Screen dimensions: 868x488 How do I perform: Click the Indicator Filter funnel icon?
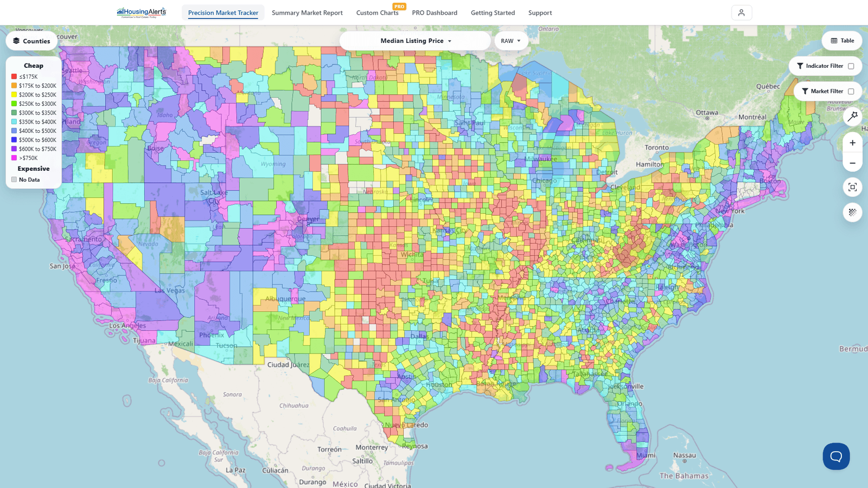tap(800, 66)
